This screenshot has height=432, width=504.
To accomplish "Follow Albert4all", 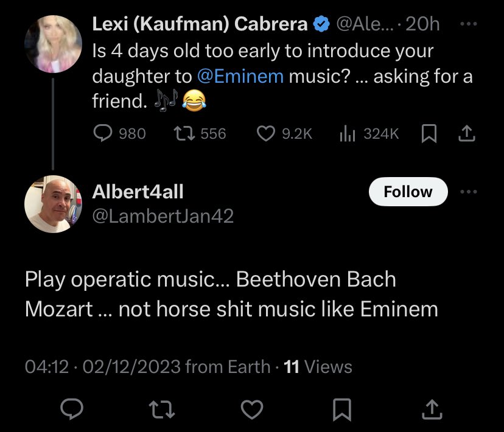I will point(408,192).
